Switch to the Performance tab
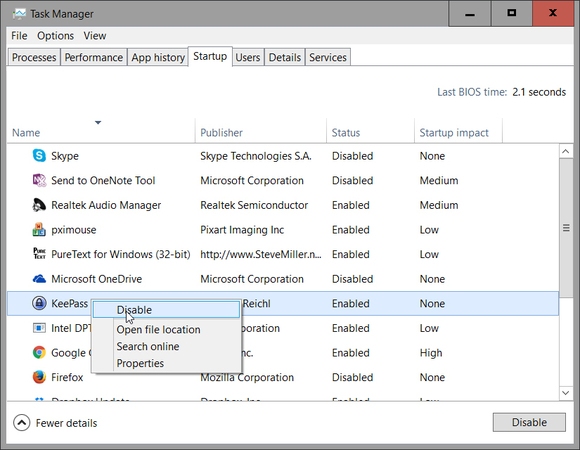 pos(94,57)
